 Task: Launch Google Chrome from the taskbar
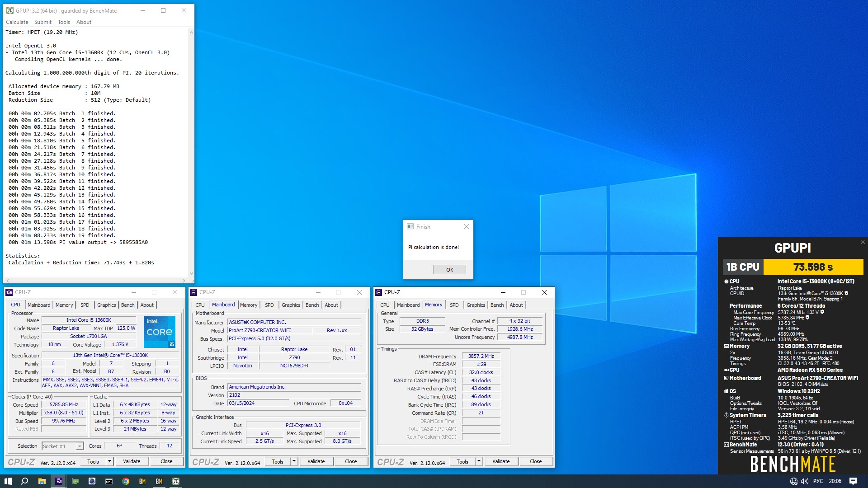pos(126,481)
